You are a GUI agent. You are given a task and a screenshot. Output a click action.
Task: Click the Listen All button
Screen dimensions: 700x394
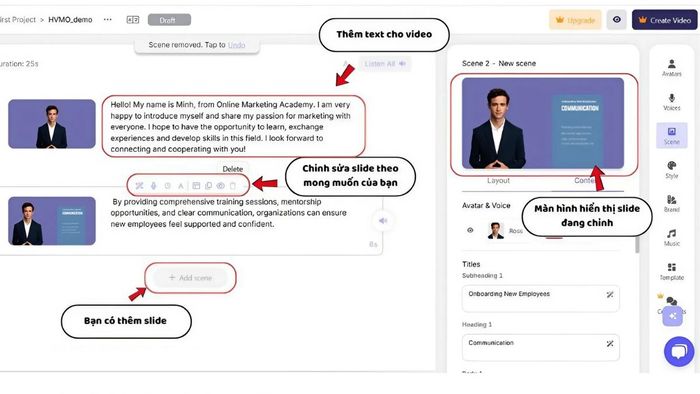point(384,64)
